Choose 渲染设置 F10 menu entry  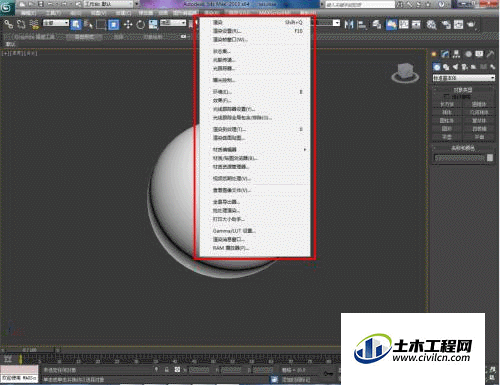[255, 31]
